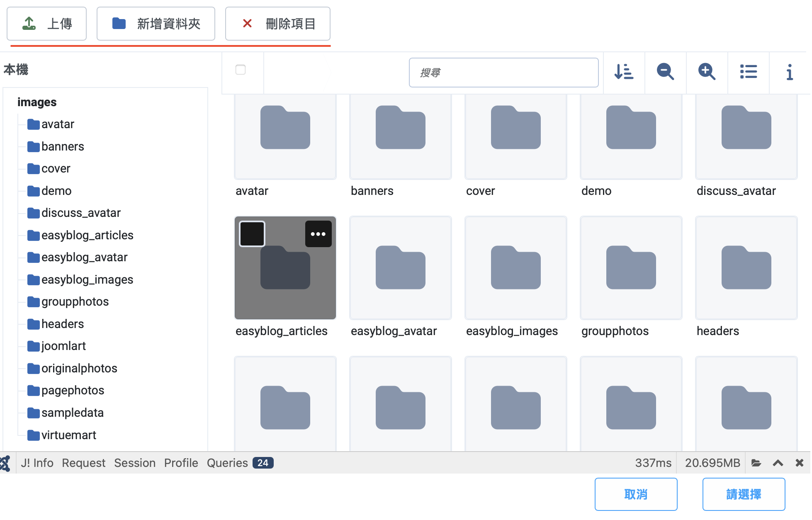Click the 上傳 upload button
Image resolution: width=812 pixels, height=520 pixels.
click(46, 24)
